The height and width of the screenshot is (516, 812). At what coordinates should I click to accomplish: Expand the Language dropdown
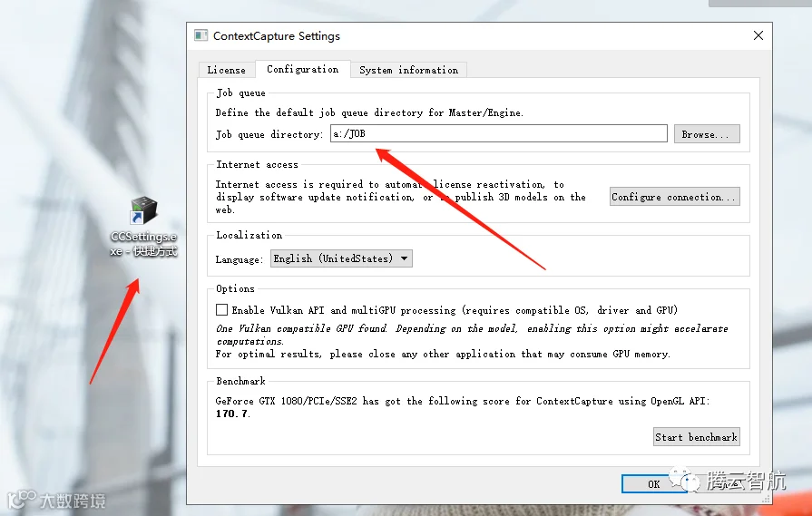(x=341, y=258)
